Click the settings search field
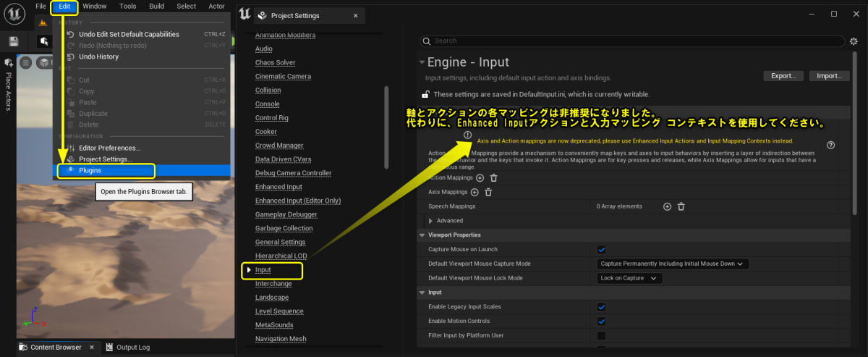 [x=631, y=41]
